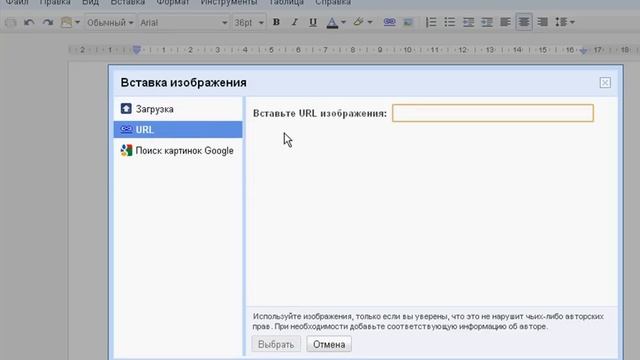Open the Правка menu
Viewport: 640px width, 360px height.
55,2
